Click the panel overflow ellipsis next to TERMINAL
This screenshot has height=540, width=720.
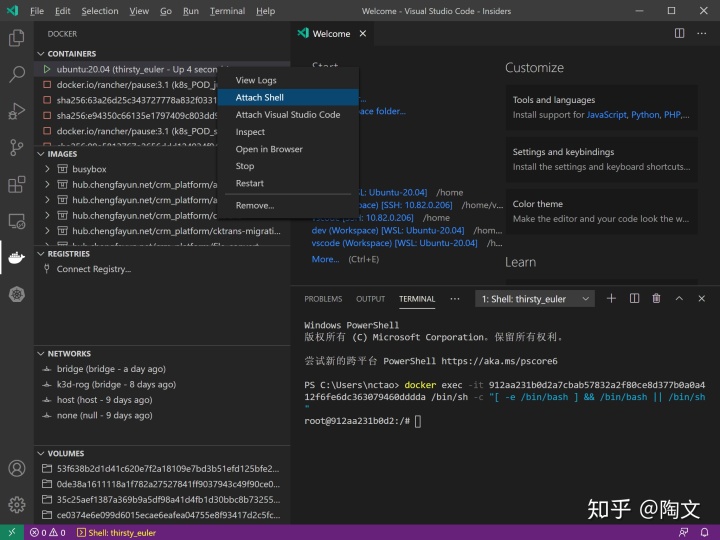[x=455, y=299]
